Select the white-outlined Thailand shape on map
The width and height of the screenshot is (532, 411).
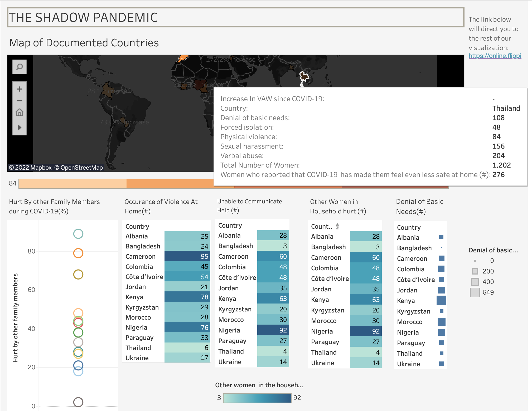coord(304,77)
